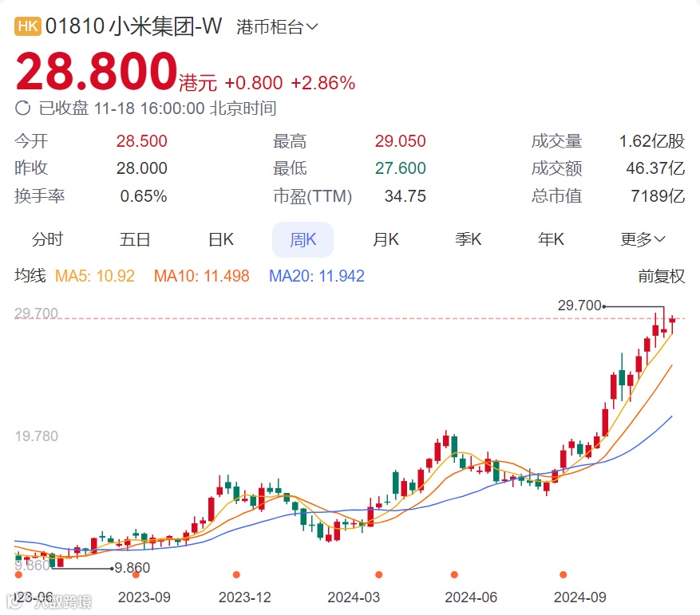Open the 月K chart tab
The height and width of the screenshot is (615, 700).
coord(386,239)
